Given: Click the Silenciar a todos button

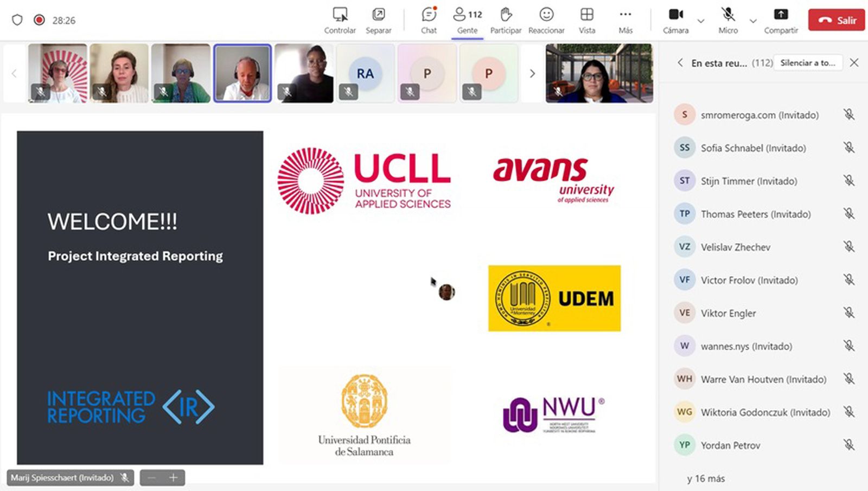Looking at the screenshot, I should tap(808, 63).
